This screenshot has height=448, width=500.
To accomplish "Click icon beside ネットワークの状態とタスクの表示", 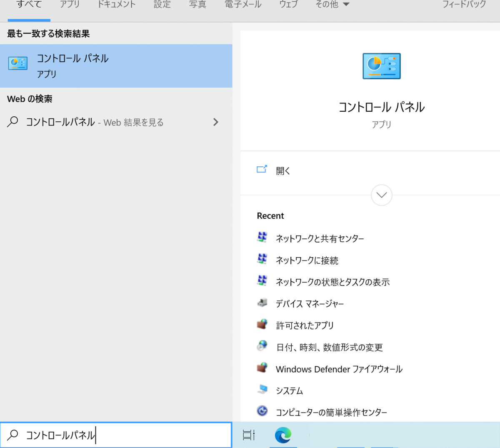I will tap(262, 281).
